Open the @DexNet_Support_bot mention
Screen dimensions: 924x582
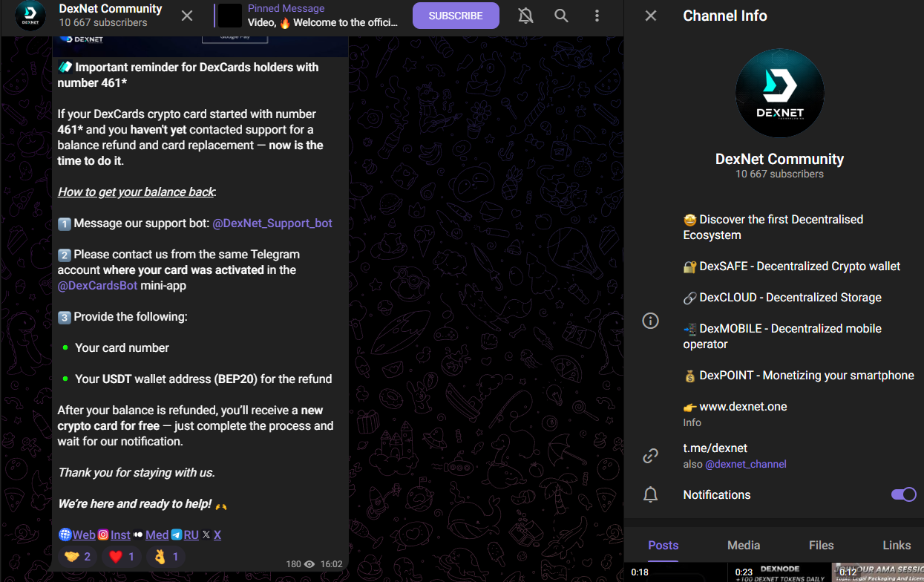272,223
